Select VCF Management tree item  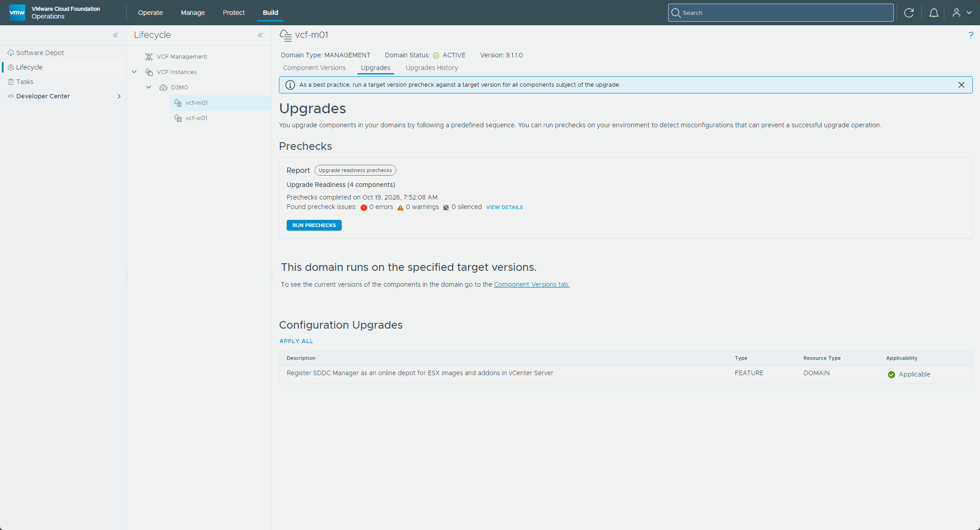coord(182,57)
